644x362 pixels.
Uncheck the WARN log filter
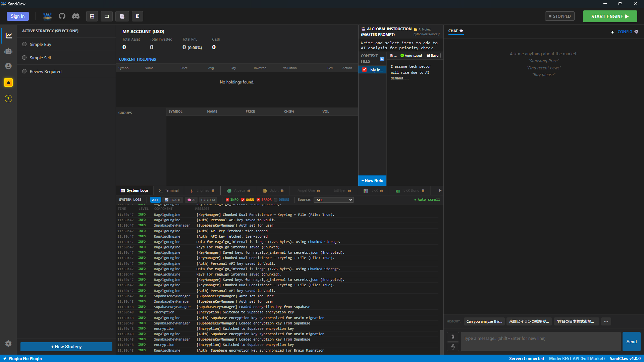click(x=243, y=200)
